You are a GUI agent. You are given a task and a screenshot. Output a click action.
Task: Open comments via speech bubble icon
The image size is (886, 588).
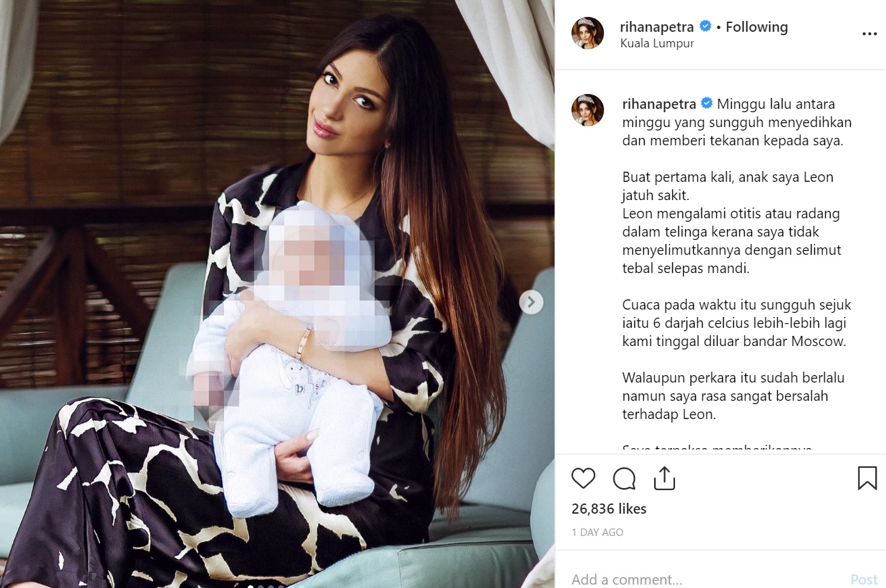tap(624, 479)
